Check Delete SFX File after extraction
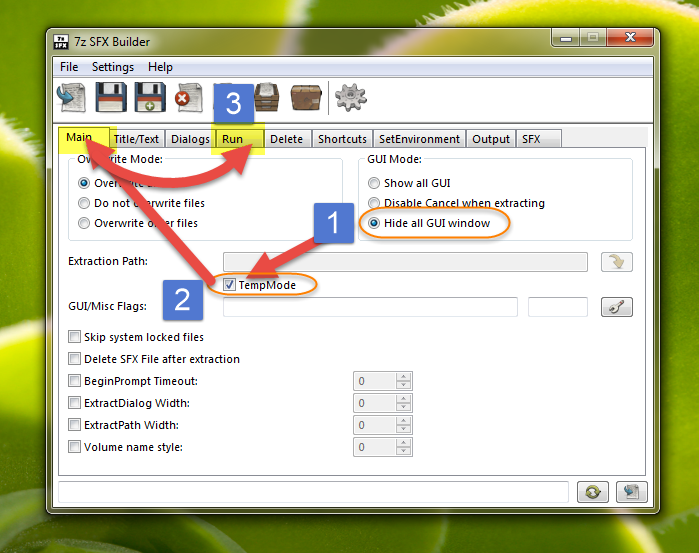Viewport: 699px width, 553px height. [74, 358]
